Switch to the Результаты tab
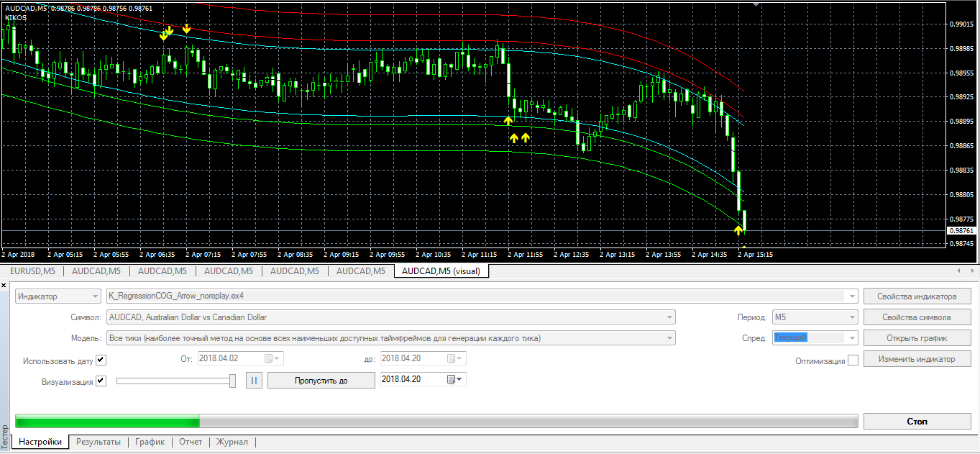Viewport: 980px width, 454px height. (99, 442)
